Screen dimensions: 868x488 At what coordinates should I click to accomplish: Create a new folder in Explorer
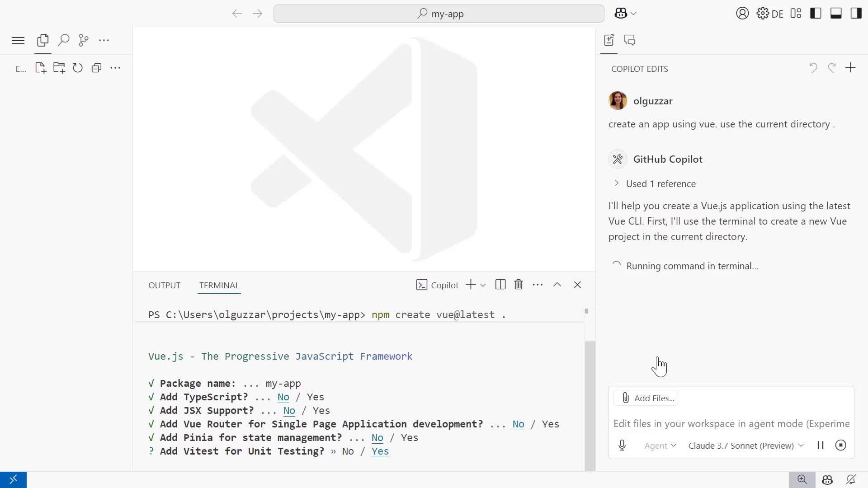coord(59,68)
